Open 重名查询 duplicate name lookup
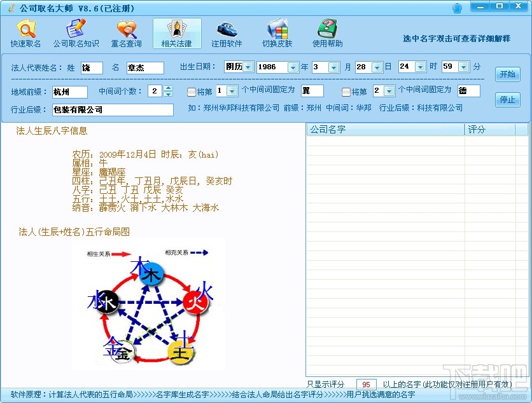The image size is (532, 403). click(x=126, y=33)
